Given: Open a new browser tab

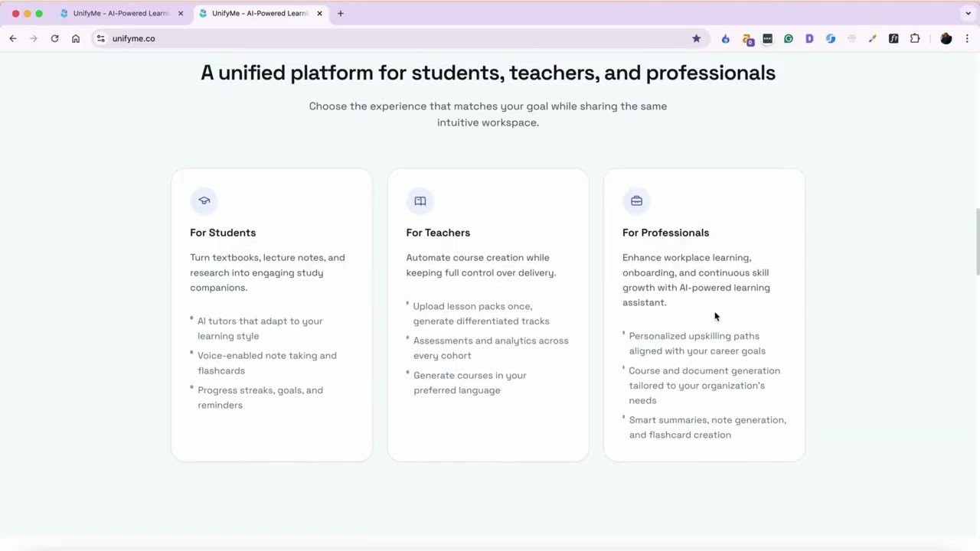Looking at the screenshot, I should pos(341,13).
